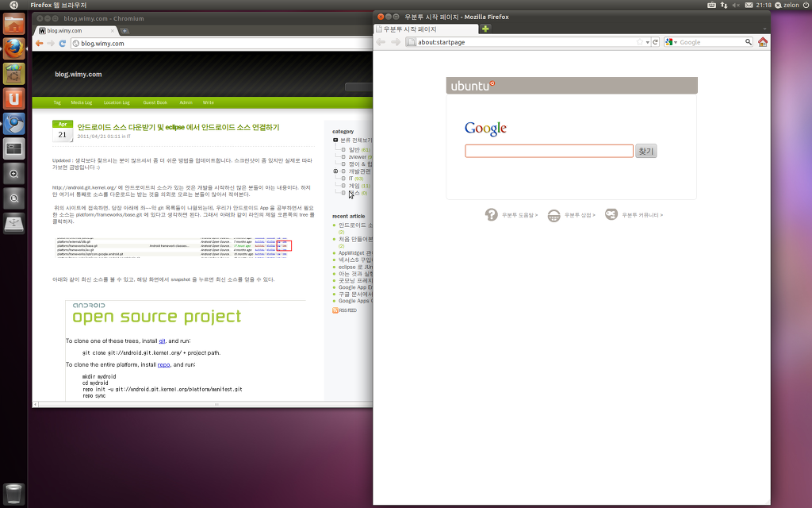
Task: Open the keyboard input indicator in top panel
Action: [x=712, y=6]
